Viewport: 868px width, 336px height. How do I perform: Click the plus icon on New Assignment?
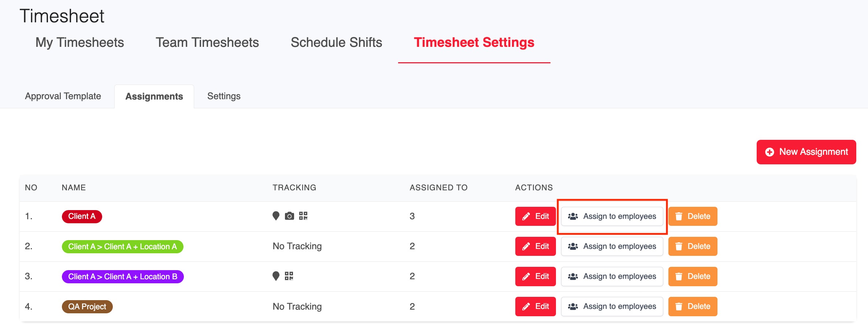[x=769, y=152]
